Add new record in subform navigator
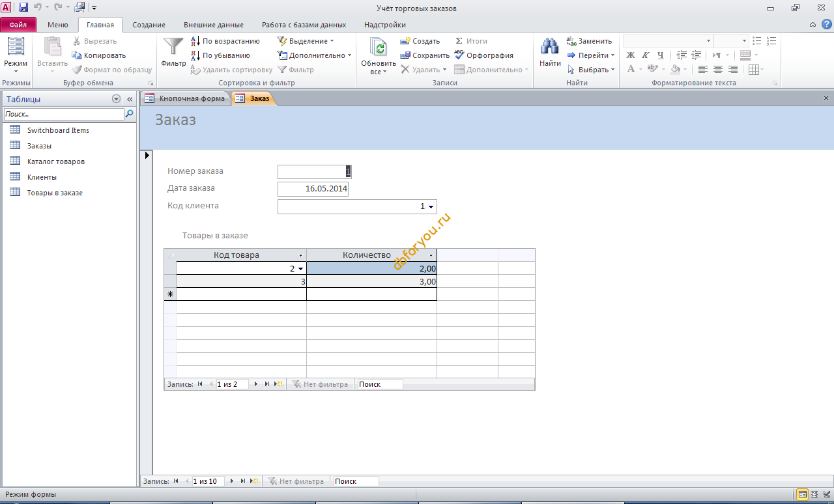The image size is (834, 504). tap(278, 384)
